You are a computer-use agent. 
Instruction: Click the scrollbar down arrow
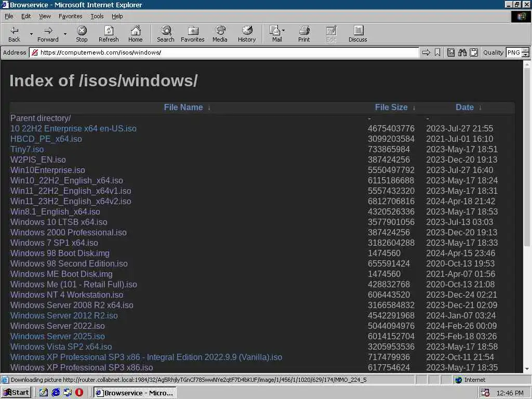pos(527,369)
